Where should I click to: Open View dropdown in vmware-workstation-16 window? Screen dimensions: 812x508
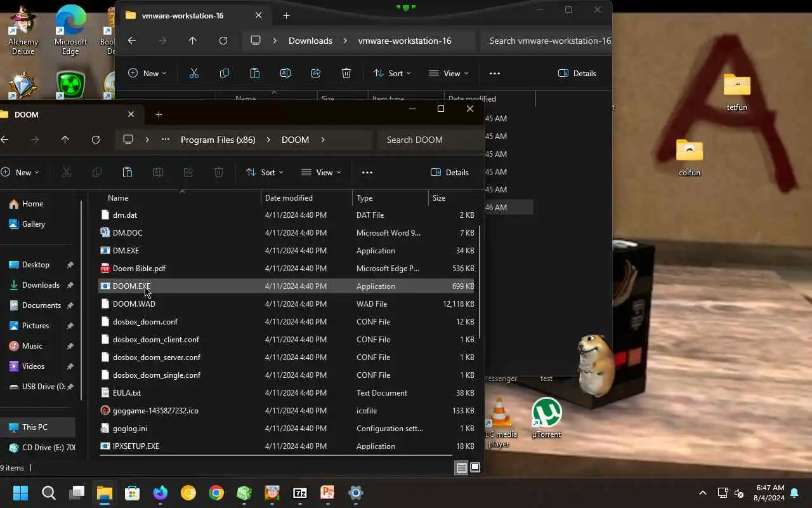[449, 73]
